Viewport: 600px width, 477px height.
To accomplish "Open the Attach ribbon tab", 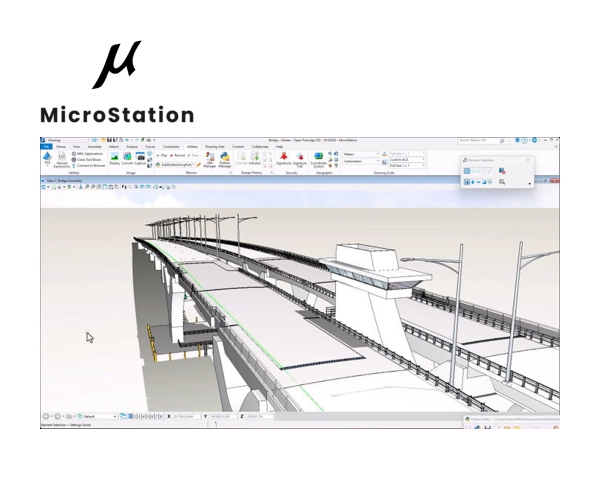I will coord(114,147).
